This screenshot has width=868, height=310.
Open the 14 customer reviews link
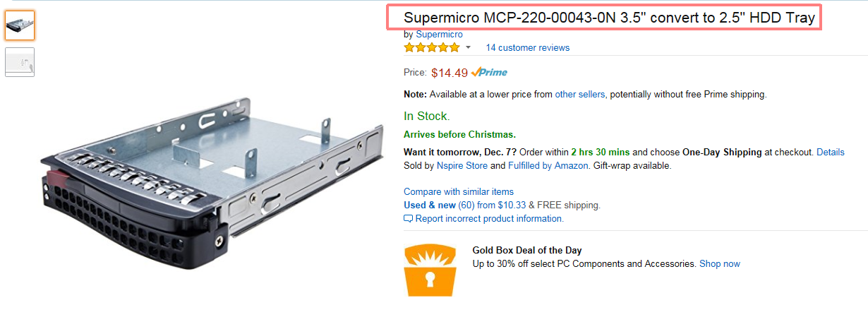[x=527, y=48]
